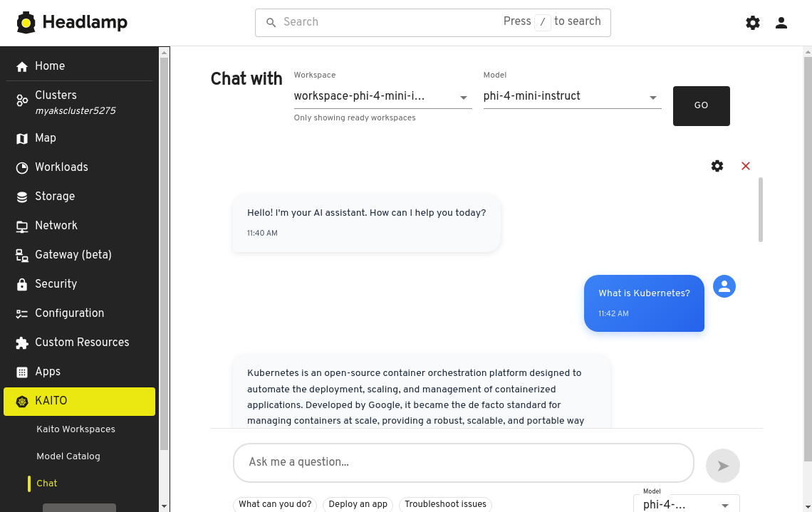Open chat settings gear icon
The height and width of the screenshot is (512, 812).
pyautogui.click(x=717, y=166)
